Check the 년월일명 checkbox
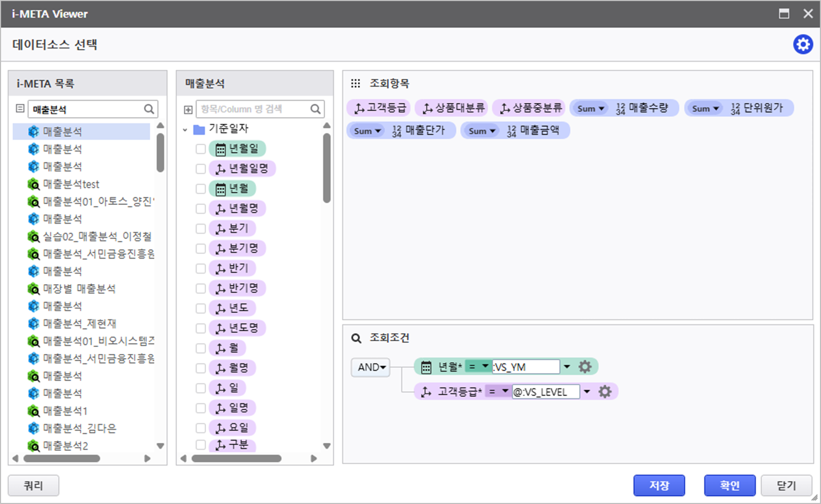This screenshot has width=821, height=504. (201, 169)
